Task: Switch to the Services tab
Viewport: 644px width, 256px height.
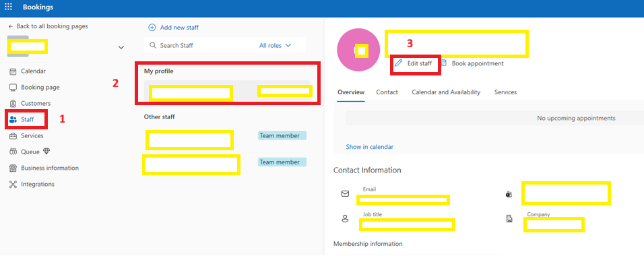Action: coord(506,92)
